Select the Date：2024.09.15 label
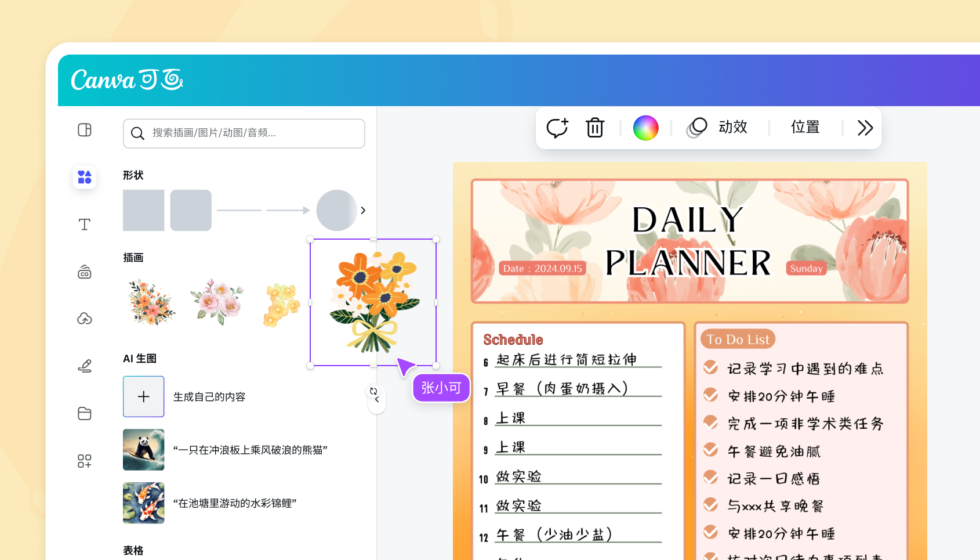Viewport: 980px width, 560px height. pos(542,268)
